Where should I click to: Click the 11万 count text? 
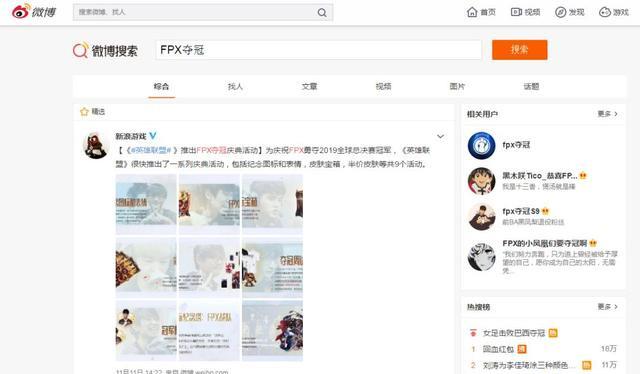[x=609, y=365]
